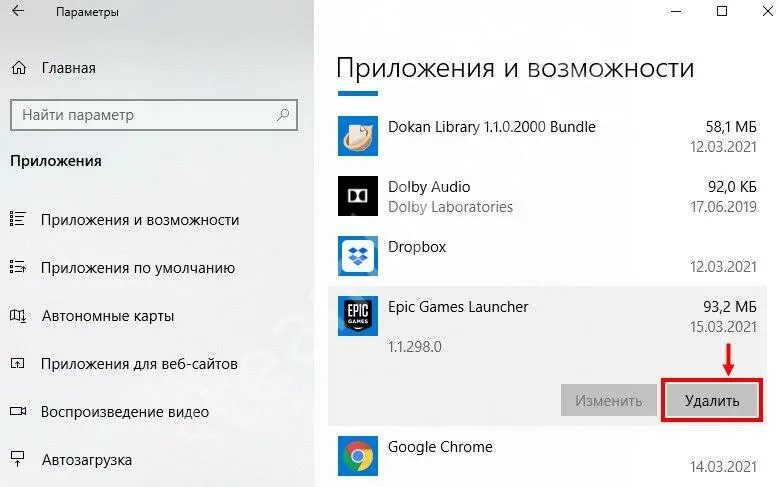Click the 58,1 МБ size value

click(731, 127)
